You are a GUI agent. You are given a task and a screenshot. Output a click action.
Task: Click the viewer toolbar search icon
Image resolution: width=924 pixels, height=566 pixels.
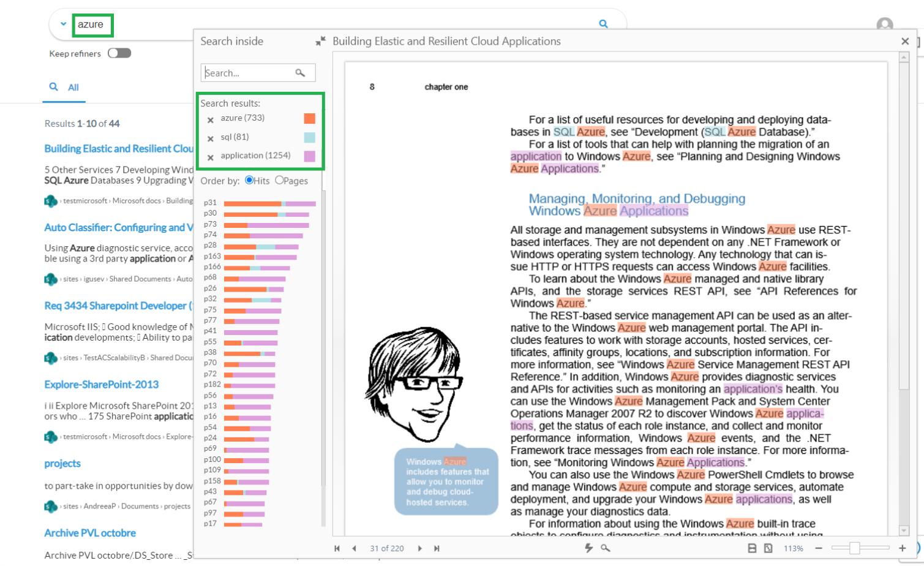[605, 548]
